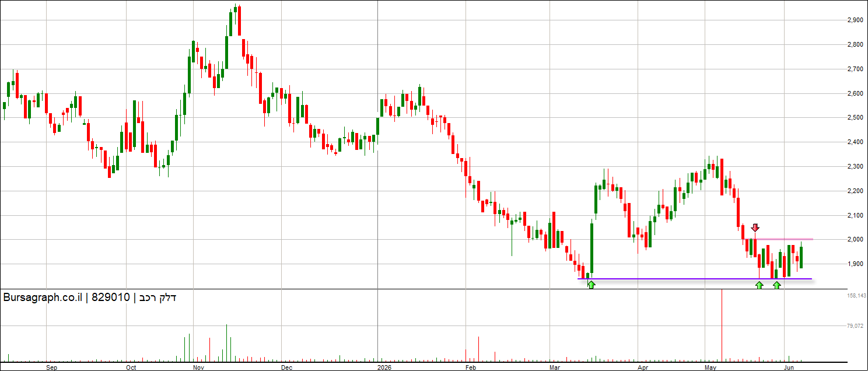Screen dimensions: 868x371
Task: Click the 2,900 price axis label
Action: click(x=855, y=20)
